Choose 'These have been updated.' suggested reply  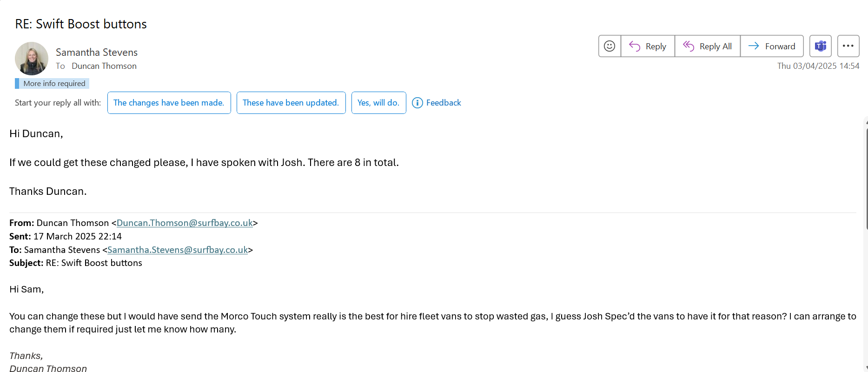pos(291,103)
